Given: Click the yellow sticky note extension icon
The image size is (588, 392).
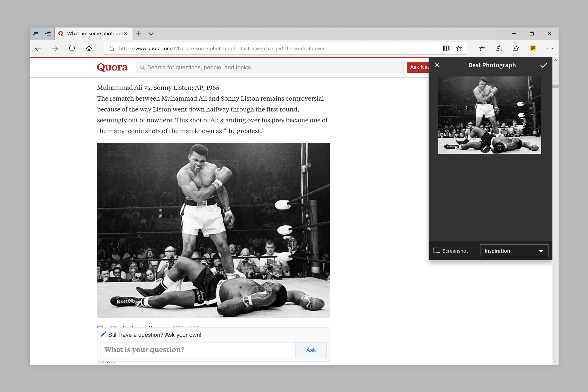Looking at the screenshot, I should pyautogui.click(x=533, y=48).
